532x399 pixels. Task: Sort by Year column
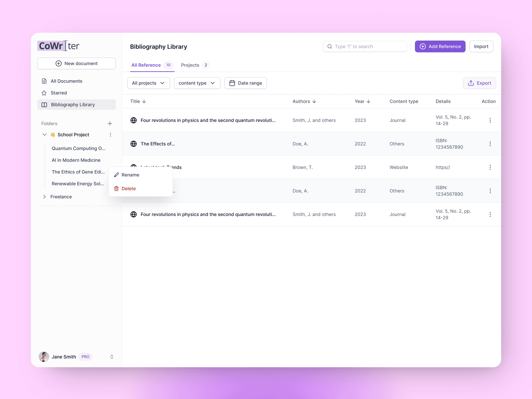pyautogui.click(x=362, y=101)
